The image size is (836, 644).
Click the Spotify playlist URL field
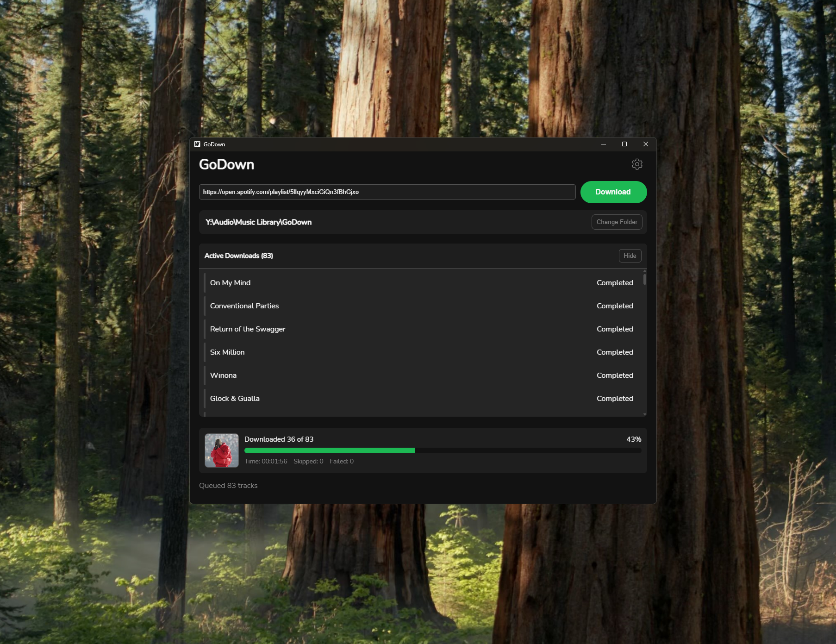[x=387, y=192]
